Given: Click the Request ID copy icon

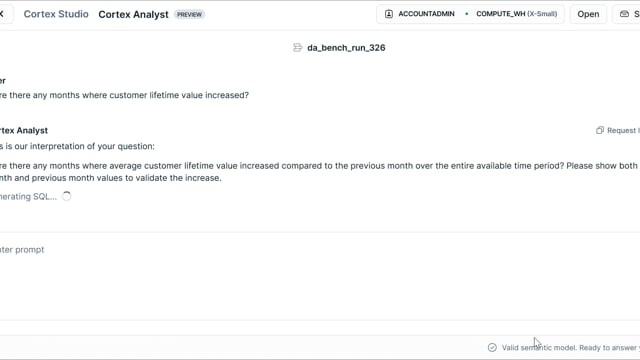Looking at the screenshot, I should tap(600, 131).
